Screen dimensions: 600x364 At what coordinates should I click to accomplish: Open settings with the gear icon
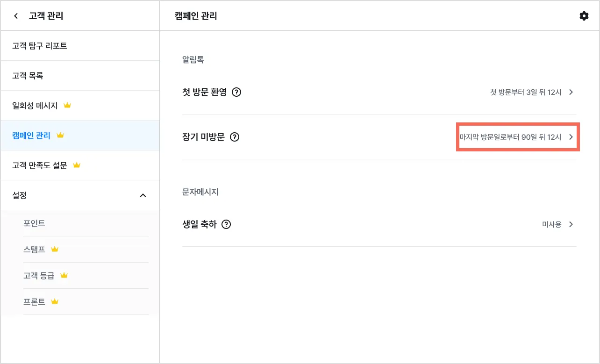coord(584,16)
